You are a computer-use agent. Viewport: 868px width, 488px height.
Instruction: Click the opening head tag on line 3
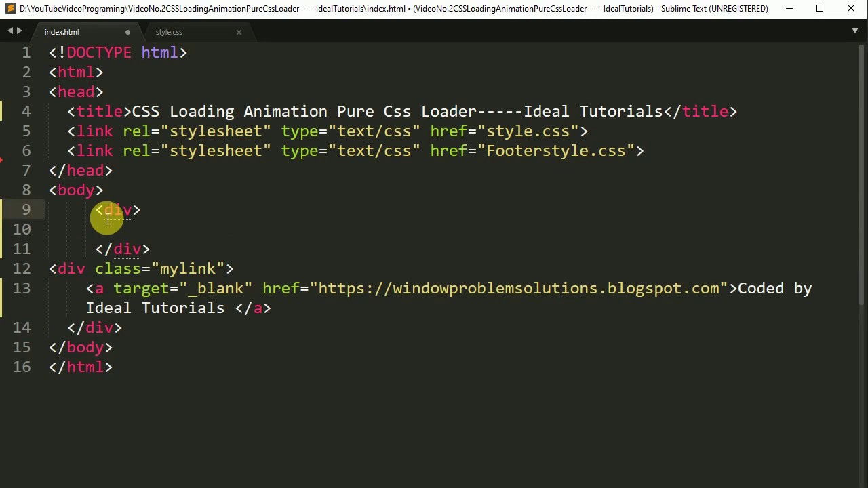tap(76, 91)
